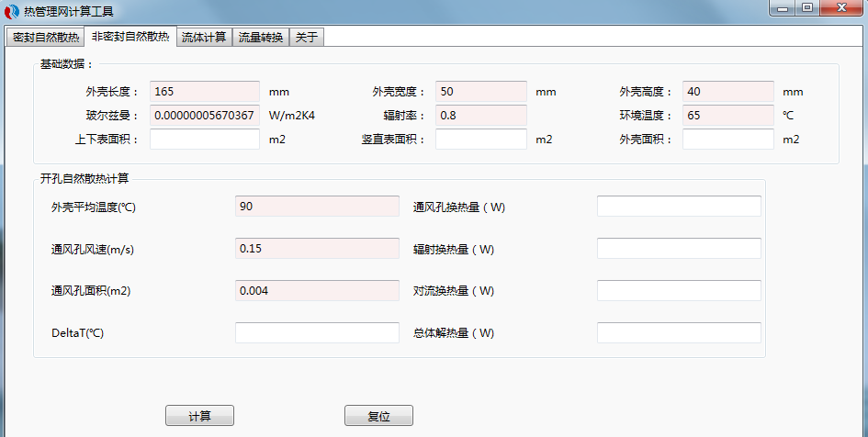Switch to the 密封自然散热 tab
The image size is (868, 437).
pos(45,37)
